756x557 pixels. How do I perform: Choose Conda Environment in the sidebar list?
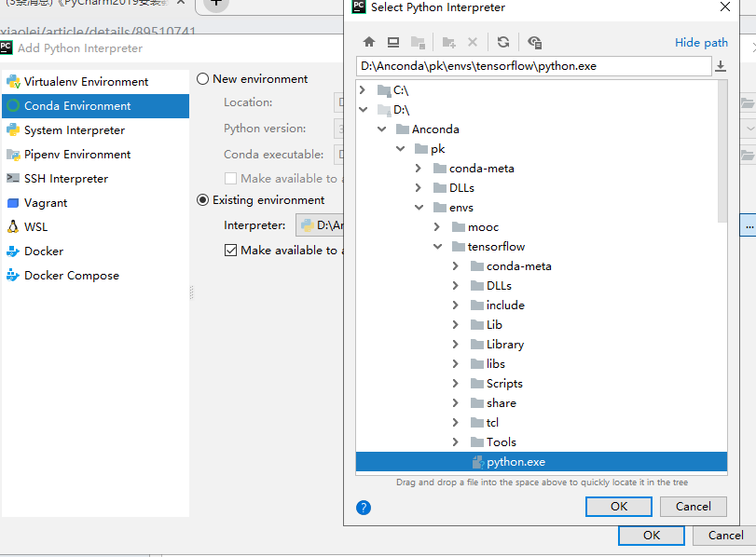coord(95,106)
